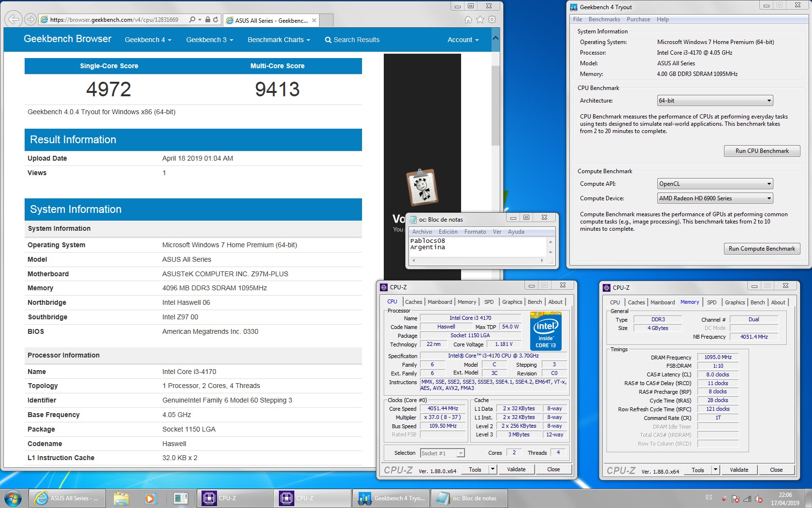Click the Action Center flag tray icon
812x508 pixels.
pyautogui.click(x=736, y=499)
